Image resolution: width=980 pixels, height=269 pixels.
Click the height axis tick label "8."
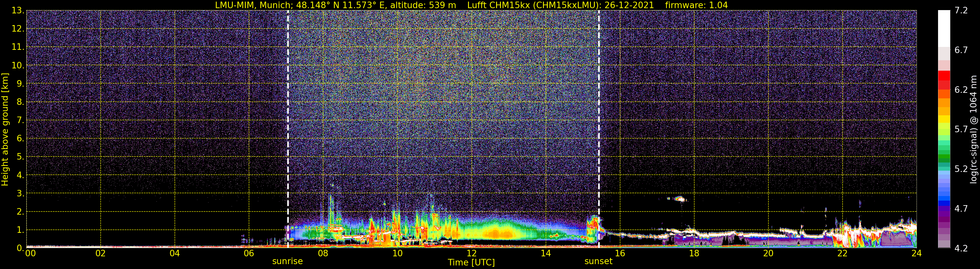[x=20, y=102]
